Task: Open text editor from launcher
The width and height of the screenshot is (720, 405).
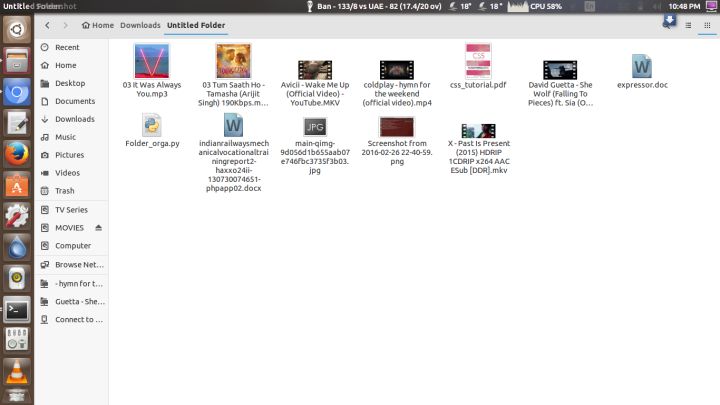Action: point(17,124)
